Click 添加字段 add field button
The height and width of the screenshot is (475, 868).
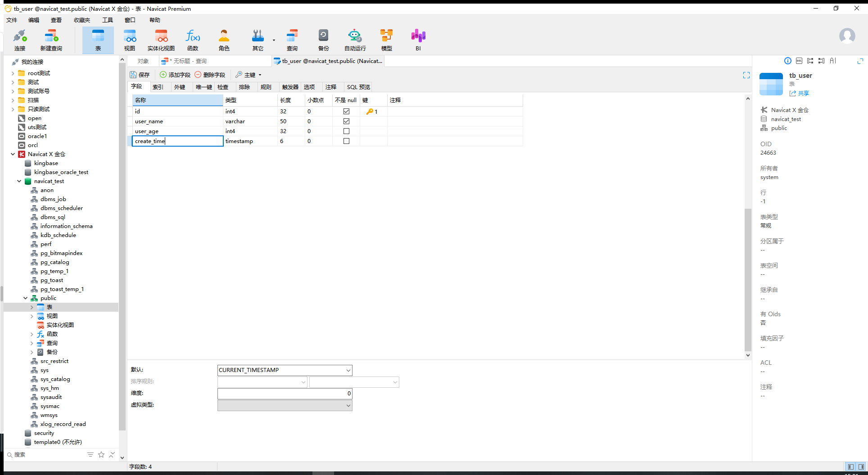(x=176, y=75)
